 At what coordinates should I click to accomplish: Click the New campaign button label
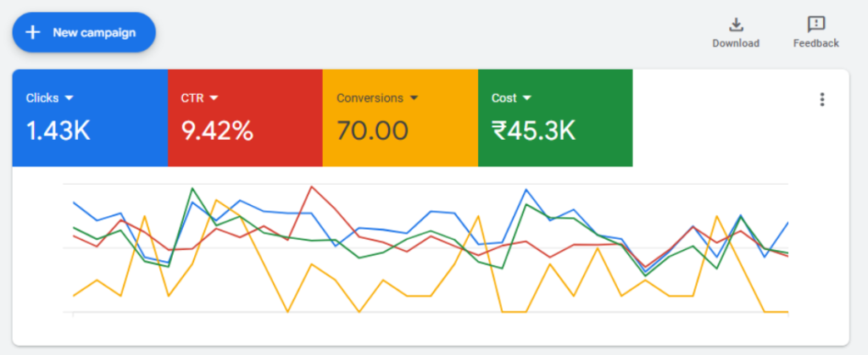coord(94,33)
